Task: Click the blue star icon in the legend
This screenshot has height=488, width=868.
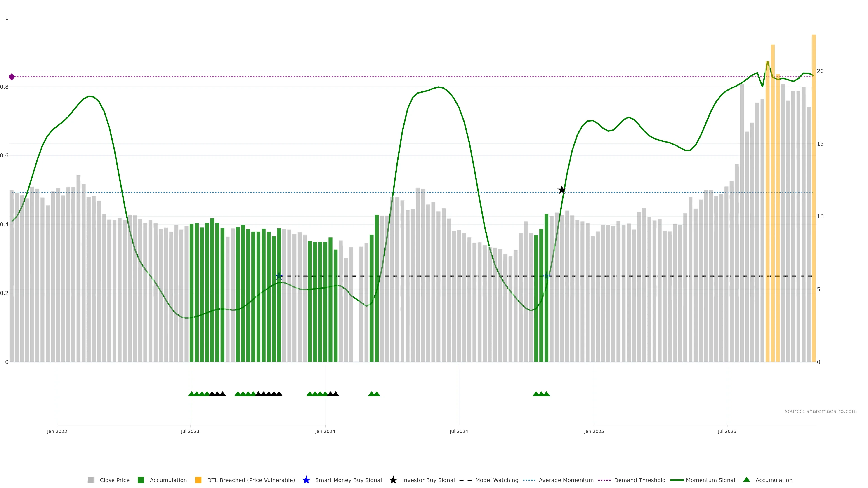Action: (306, 480)
